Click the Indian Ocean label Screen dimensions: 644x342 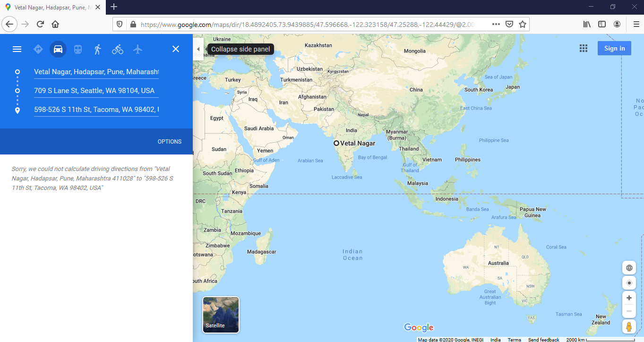tap(353, 255)
